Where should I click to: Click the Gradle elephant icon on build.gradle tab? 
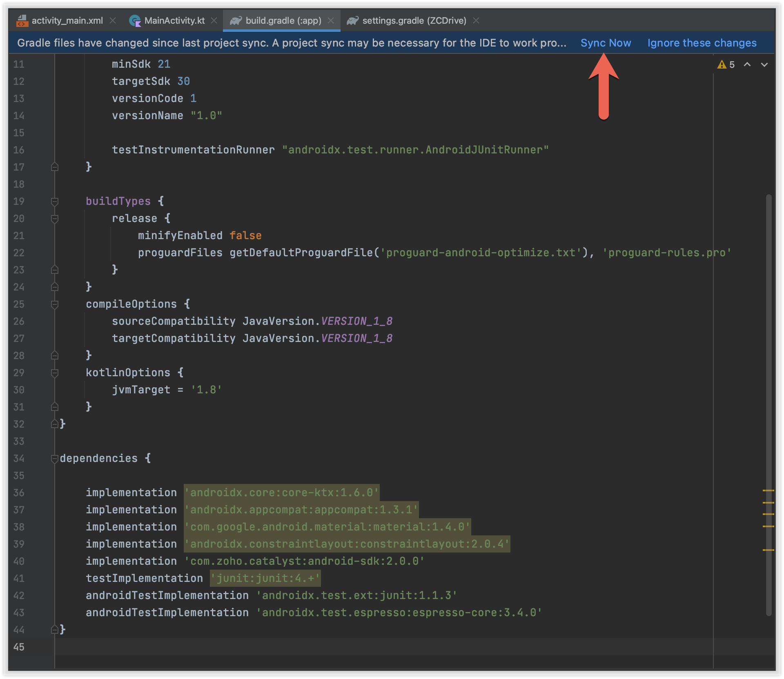point(236,20)
